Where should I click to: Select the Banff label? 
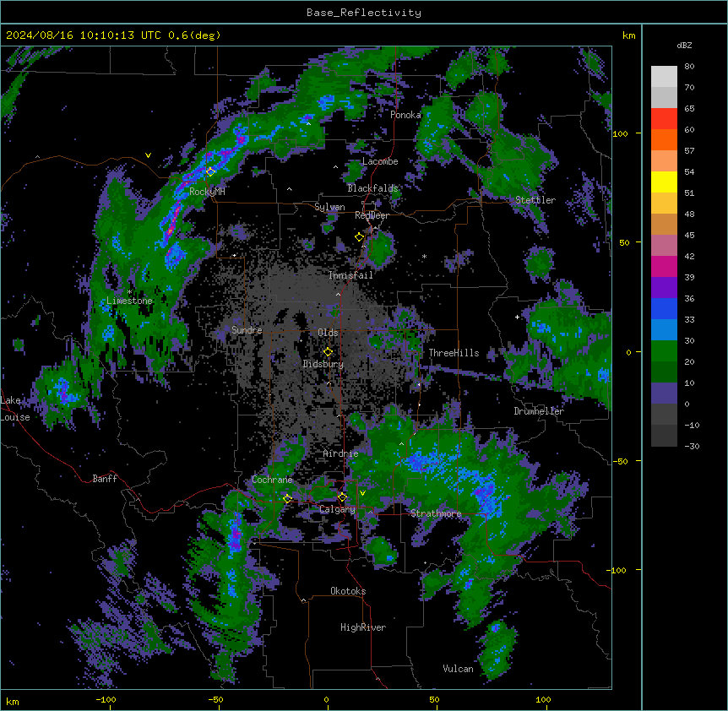(x=105, y=479)
